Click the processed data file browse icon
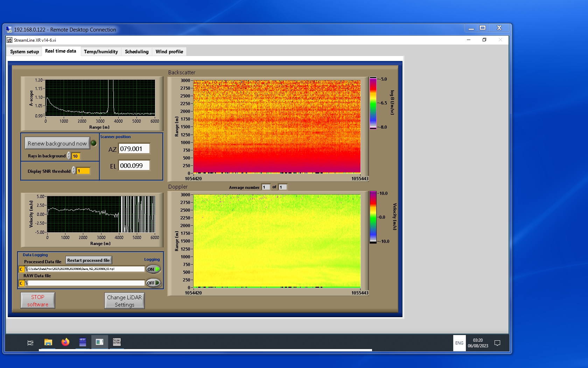The image size is (588, 368). click(x=26, y=269)
